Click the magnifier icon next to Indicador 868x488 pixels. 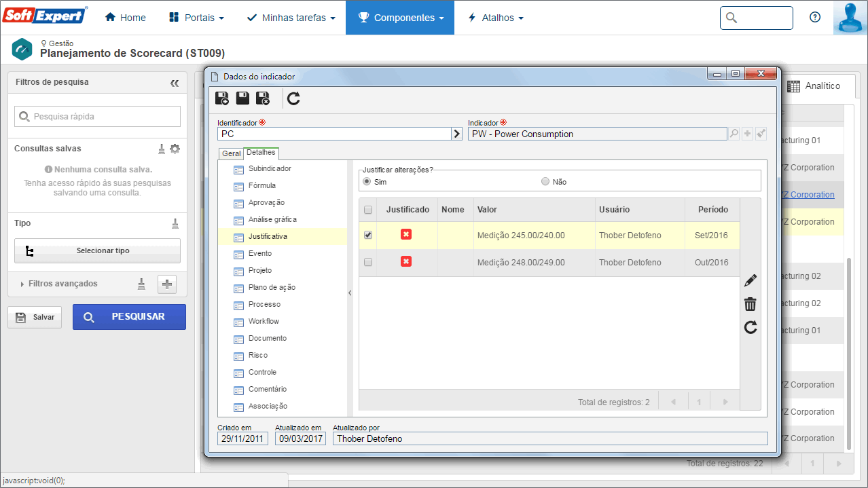[734, 134]
